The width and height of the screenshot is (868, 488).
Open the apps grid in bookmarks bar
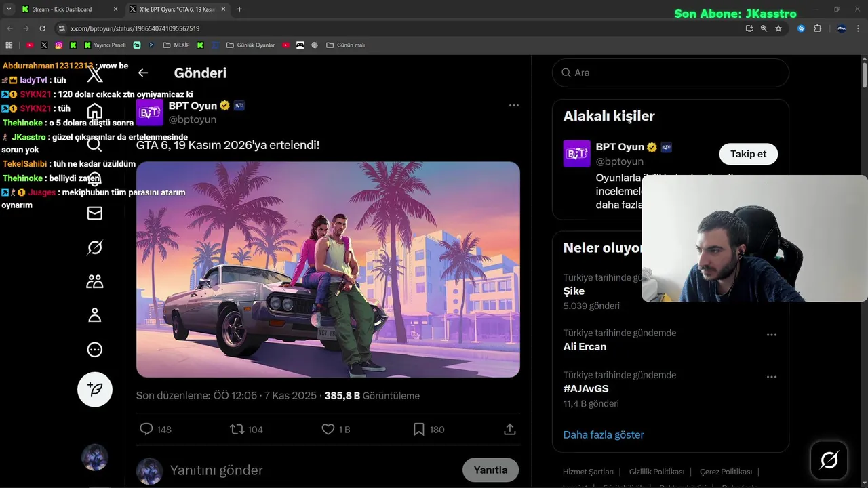9,45
